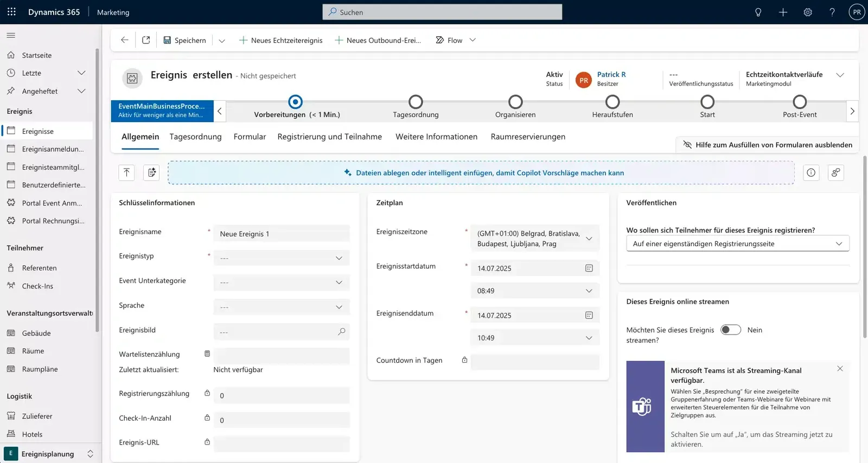The height and width of the screenshot is (463, 868).
Task: Collapse the sidebar with the hamburger icon
Action: point(11,35)
